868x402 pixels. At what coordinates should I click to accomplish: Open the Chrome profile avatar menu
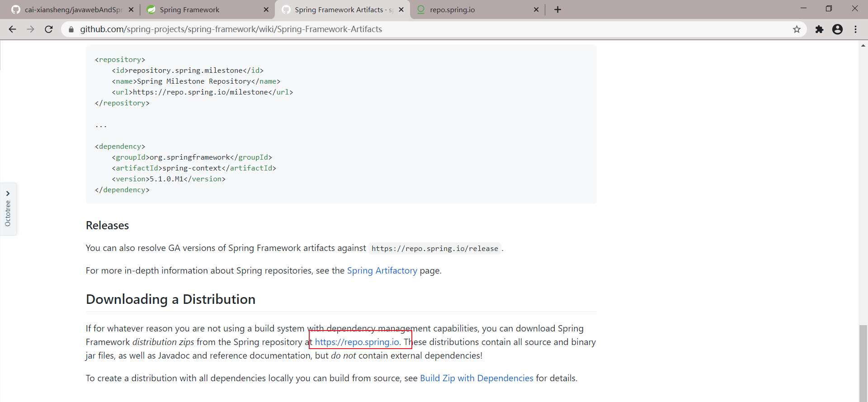tap(837, 29)
